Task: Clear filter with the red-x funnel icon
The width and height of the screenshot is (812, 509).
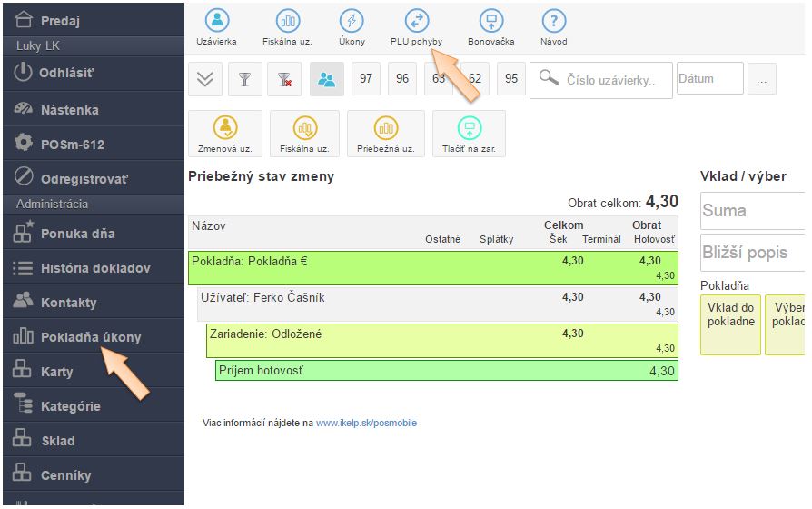Action: pos(284,79)
